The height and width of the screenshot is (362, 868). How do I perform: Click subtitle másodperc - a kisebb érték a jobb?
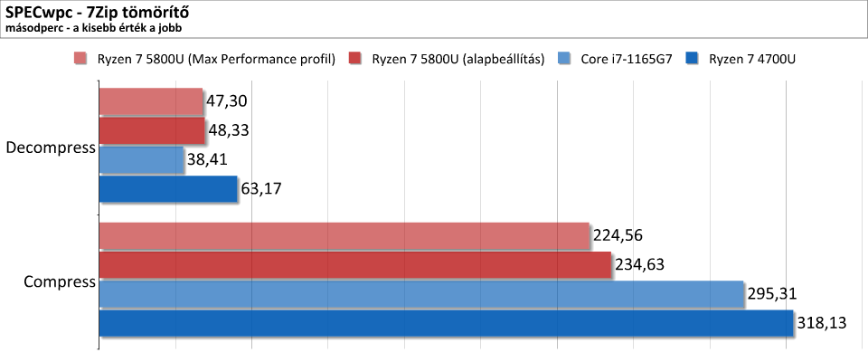pyautogui.click(x=95, y=27)
